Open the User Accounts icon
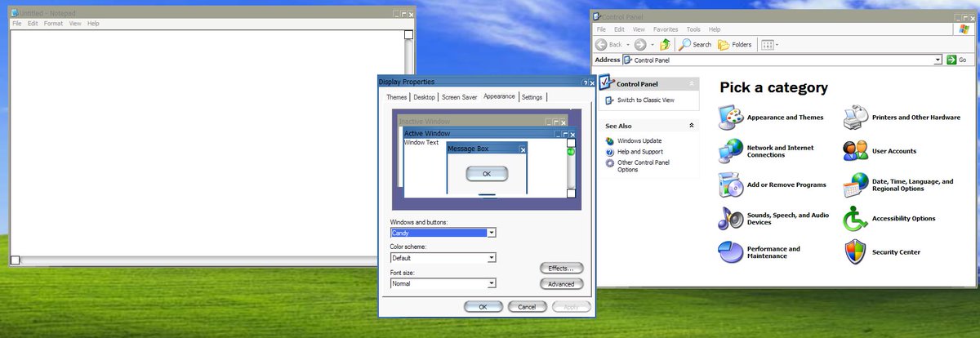Viewport: 980px width, 338px height. tap(855, 151)
